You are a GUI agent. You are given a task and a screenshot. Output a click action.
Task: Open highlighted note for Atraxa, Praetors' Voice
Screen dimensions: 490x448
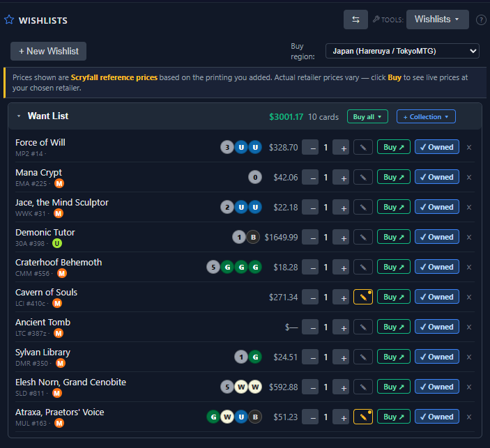click(x=363, y=417)
